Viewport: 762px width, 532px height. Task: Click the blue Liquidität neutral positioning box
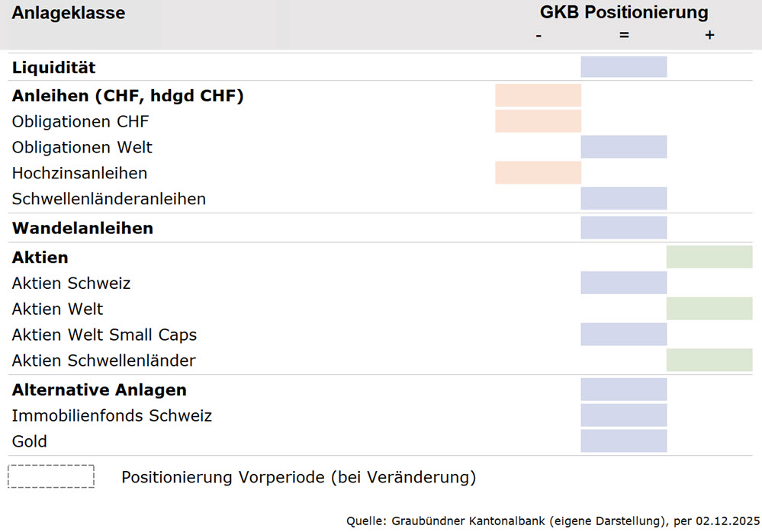623,67
